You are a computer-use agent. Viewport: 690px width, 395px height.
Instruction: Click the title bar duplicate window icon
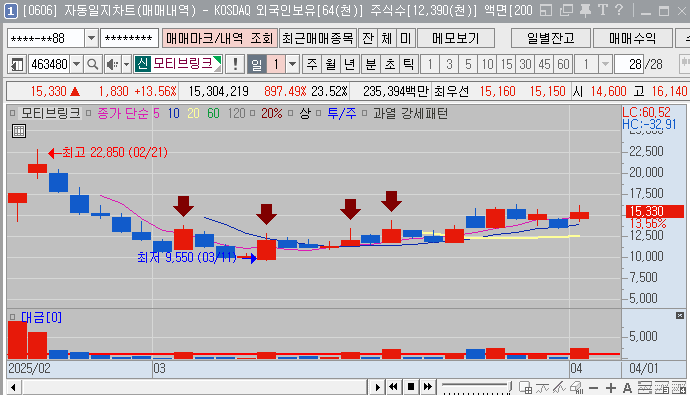[567, 10]
